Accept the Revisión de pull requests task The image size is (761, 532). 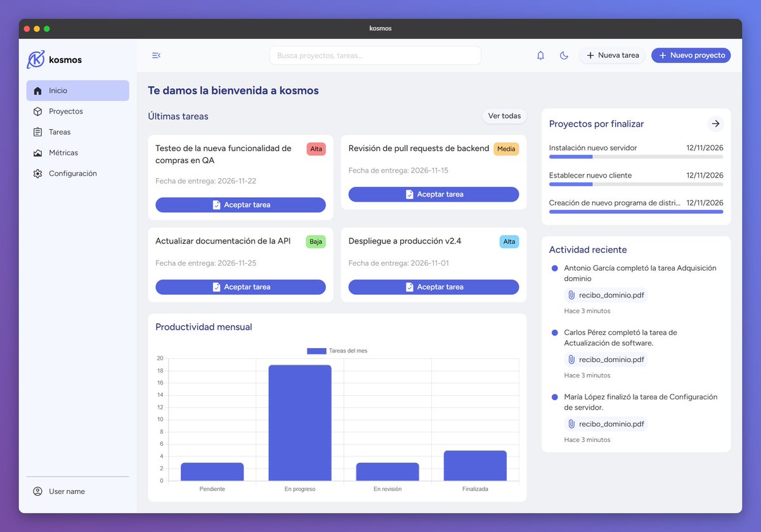pos(434,194)
